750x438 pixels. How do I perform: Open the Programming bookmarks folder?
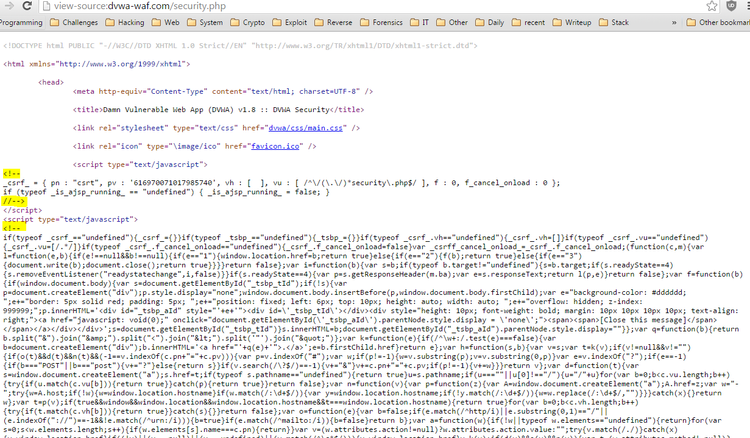point(21,22)
